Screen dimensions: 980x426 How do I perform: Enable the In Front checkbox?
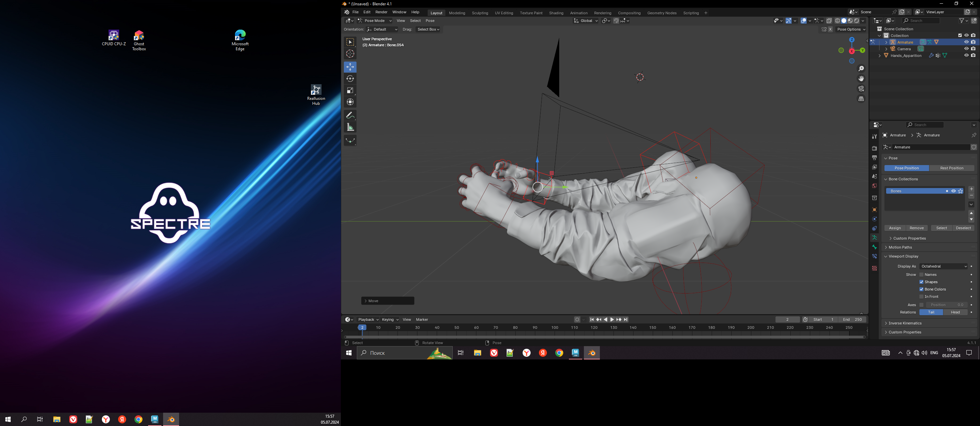[921, 297]
